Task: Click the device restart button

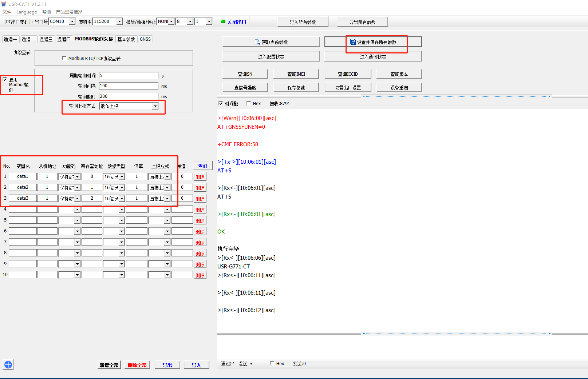Action: click(x=399, y=88)
